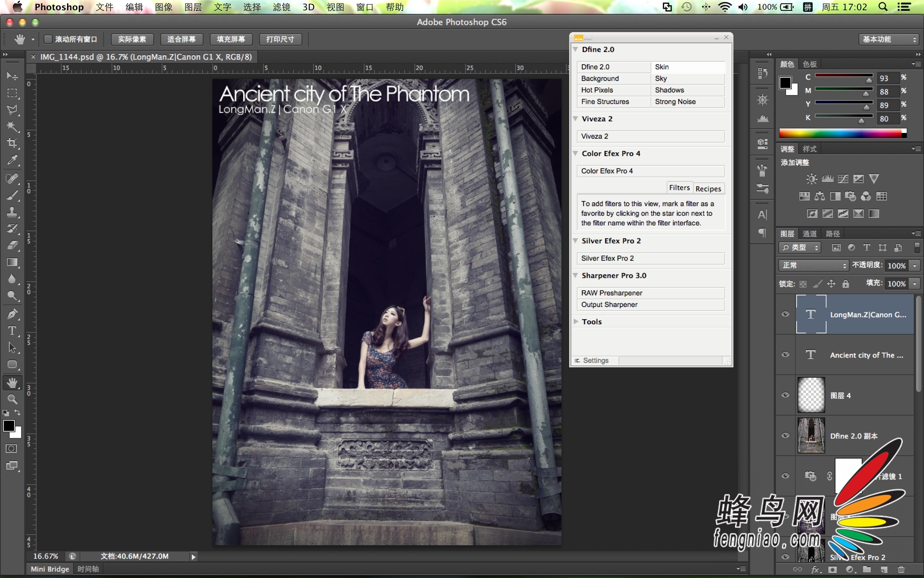Collapse the Viveza 2 section
Viewport: 924px width, 578px height.
(x=575, y=118)
